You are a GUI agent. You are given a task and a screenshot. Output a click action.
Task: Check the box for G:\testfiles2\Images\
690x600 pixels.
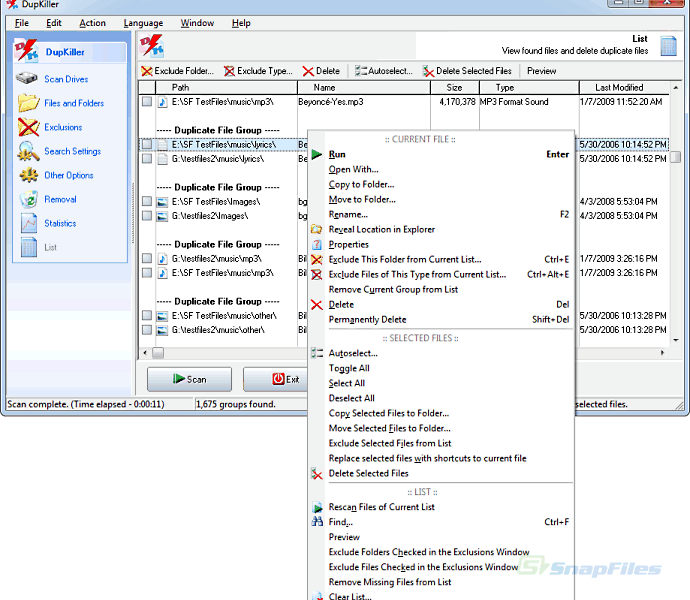147,216
